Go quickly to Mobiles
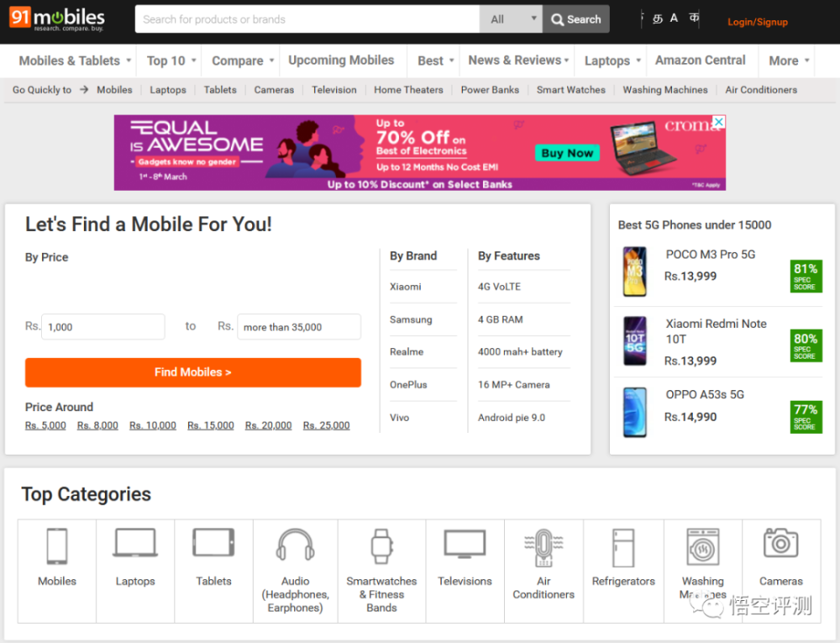Screen dimensions: 840x643 (x=114, y=89)
